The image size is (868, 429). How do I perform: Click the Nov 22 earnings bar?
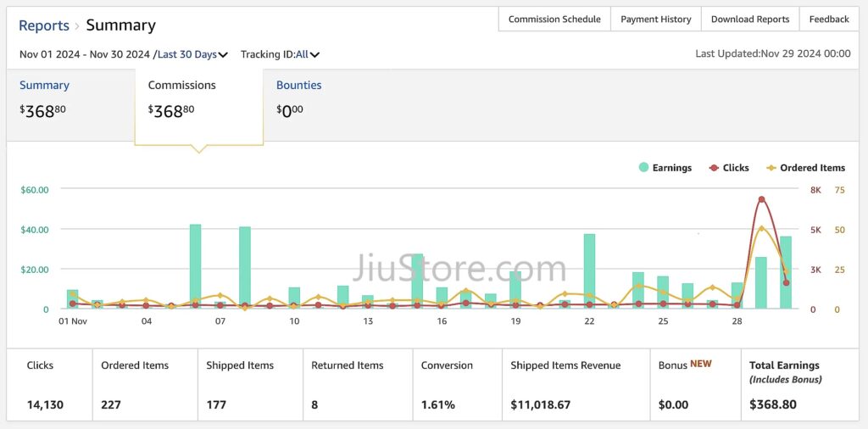coord(589,271)
